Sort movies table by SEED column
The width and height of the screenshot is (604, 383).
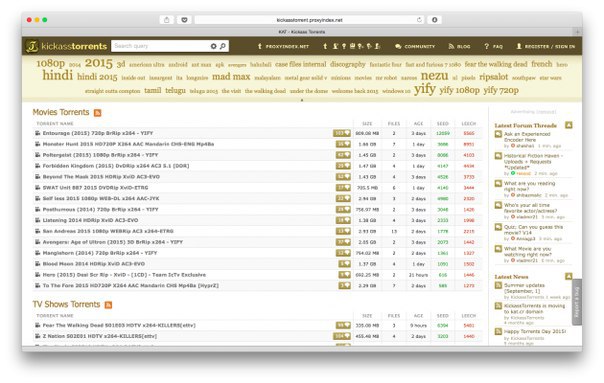tap(443, 124)
